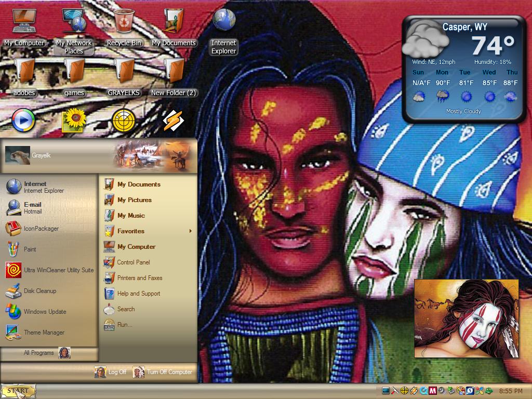Click the QuickTime tray icon

coord(423,391)
